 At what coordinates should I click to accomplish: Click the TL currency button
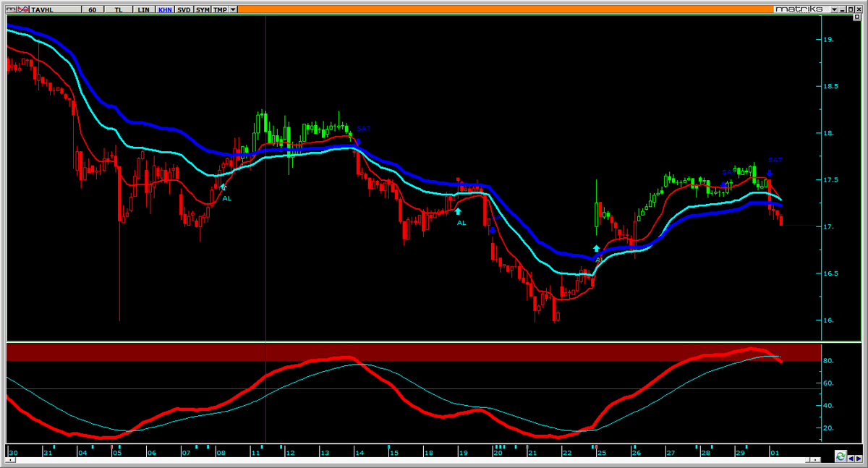click(119, 10)
